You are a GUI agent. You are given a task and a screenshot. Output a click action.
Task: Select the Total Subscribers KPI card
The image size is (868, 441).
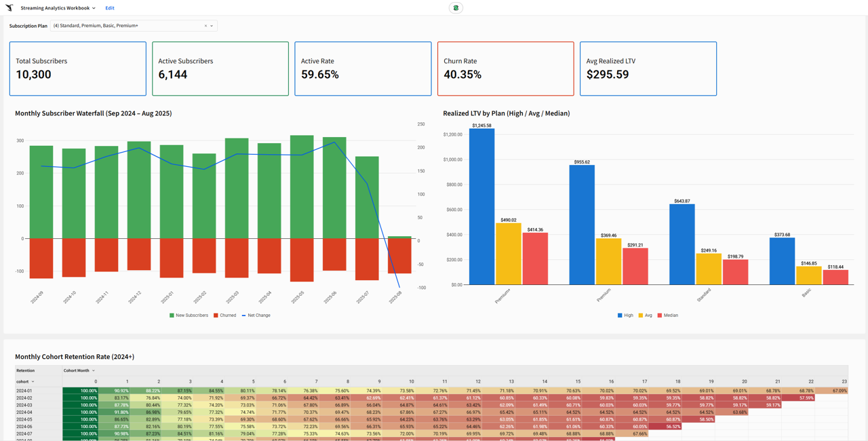pyautogui.click(x=77, y=69)
